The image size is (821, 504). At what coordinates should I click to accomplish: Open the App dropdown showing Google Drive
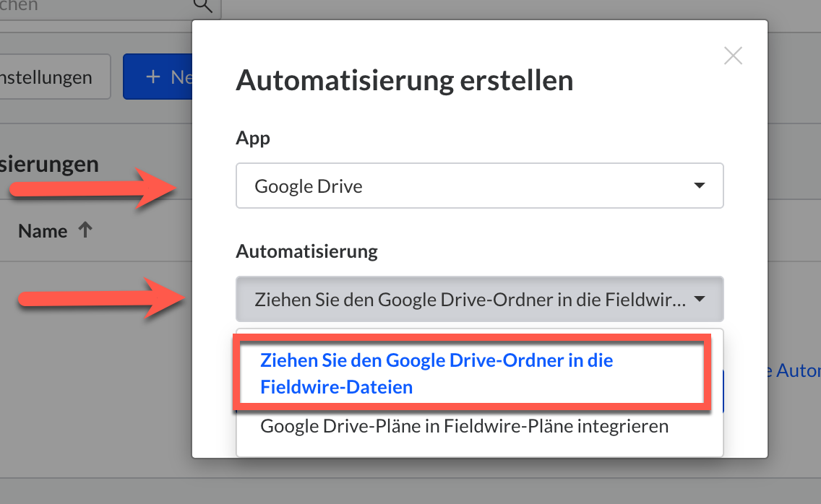point(480,186)
